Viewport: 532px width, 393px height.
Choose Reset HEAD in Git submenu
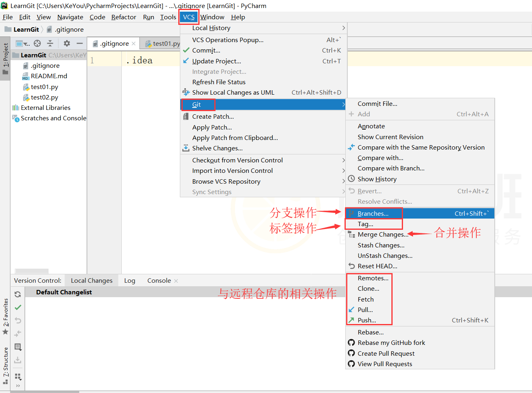pos(420,266)
